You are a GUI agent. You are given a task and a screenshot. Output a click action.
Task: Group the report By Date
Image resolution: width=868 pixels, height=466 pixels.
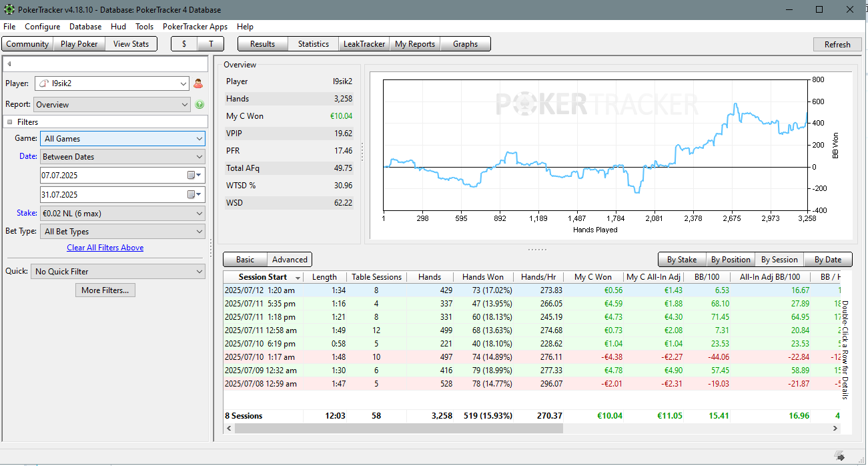pyautogui.click(x=828, y=260)
